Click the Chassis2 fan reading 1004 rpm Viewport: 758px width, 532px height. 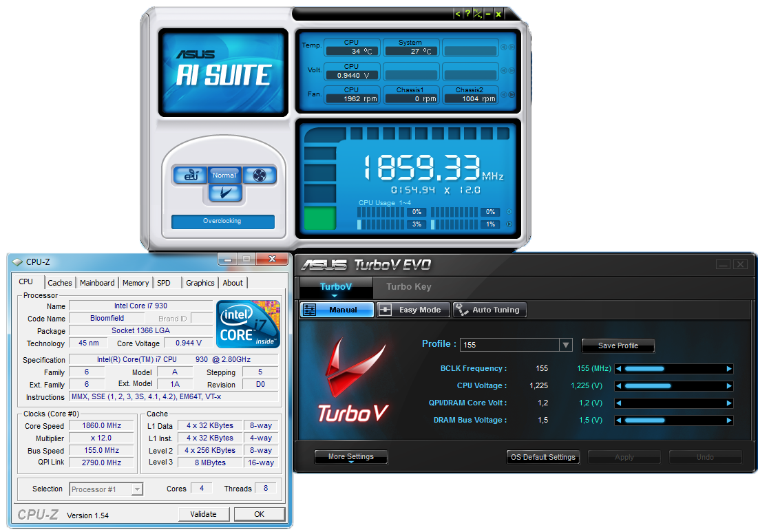click(x=470, y=98)
